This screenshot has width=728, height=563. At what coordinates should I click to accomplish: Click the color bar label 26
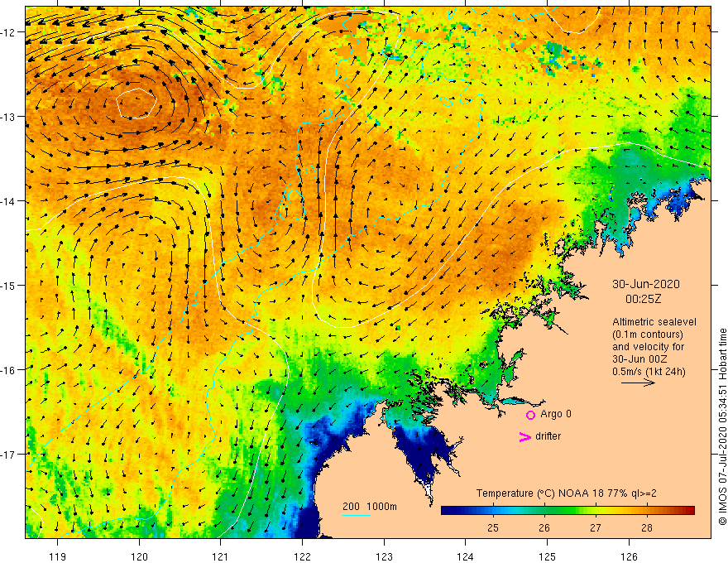pyautogui.click(x=544, y=527)
